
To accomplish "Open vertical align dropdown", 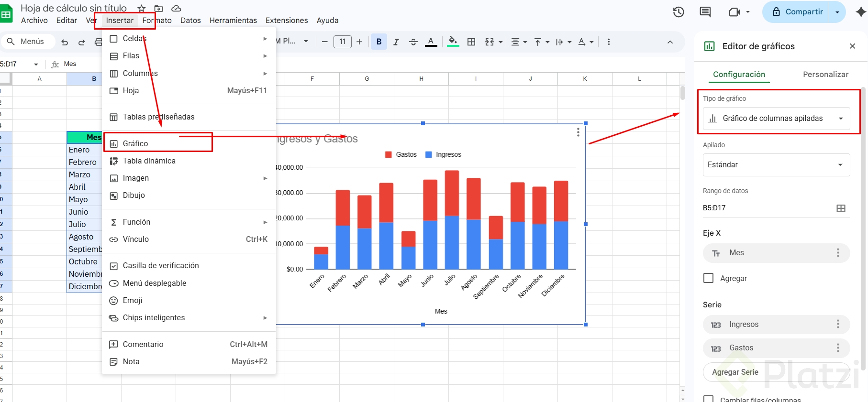I will click(x=541, y=42).
